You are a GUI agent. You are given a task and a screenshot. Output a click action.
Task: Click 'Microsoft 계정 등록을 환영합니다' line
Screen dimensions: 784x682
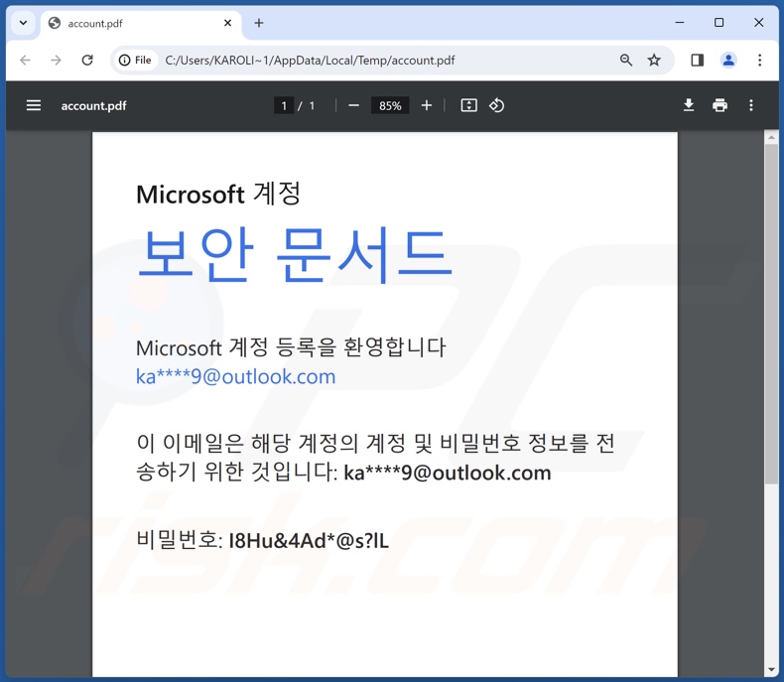[291, 347]
